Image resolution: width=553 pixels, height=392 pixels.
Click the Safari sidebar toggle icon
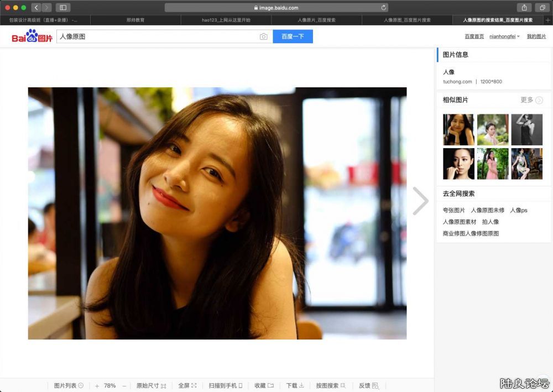(x=62, y=8)
